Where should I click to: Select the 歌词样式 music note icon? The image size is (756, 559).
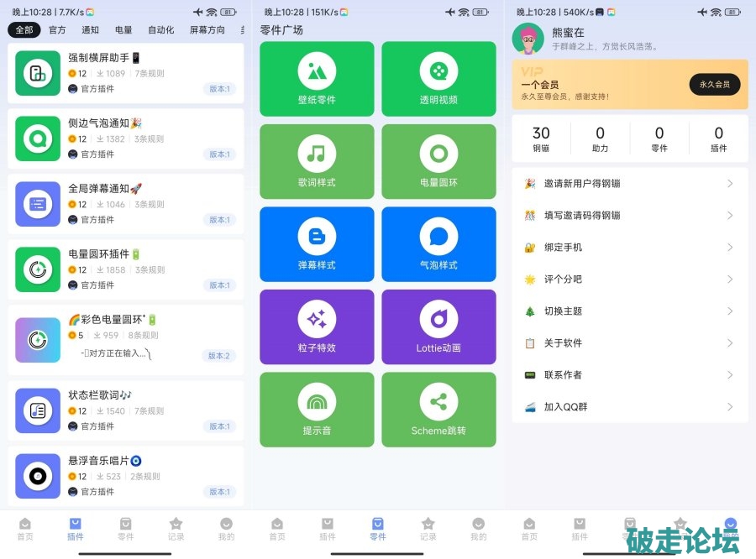(x=317, y=154)
